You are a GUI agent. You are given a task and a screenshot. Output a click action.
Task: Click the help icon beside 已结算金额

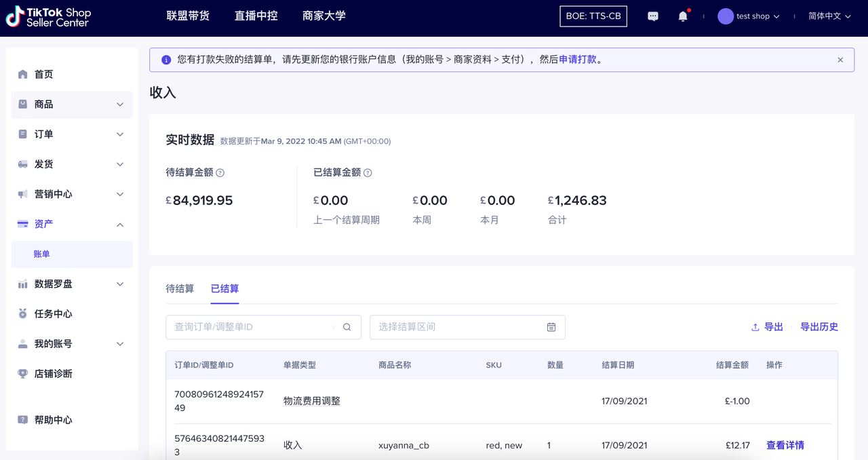pyautogui.click(x=368, y=173)
